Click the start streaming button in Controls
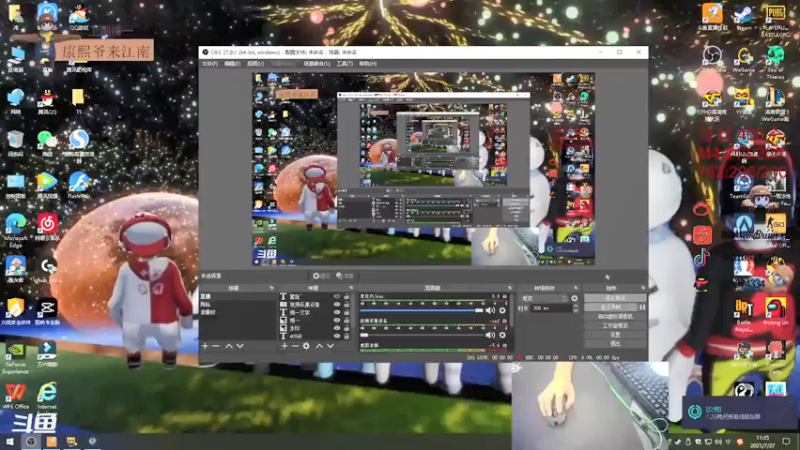800x450 pixels. pyautogui.click(x=615, y=298)
